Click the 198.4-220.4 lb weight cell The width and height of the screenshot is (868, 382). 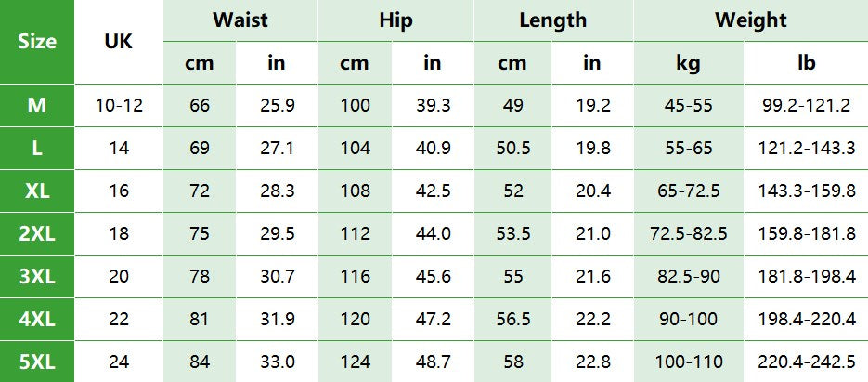click(806, 320)
